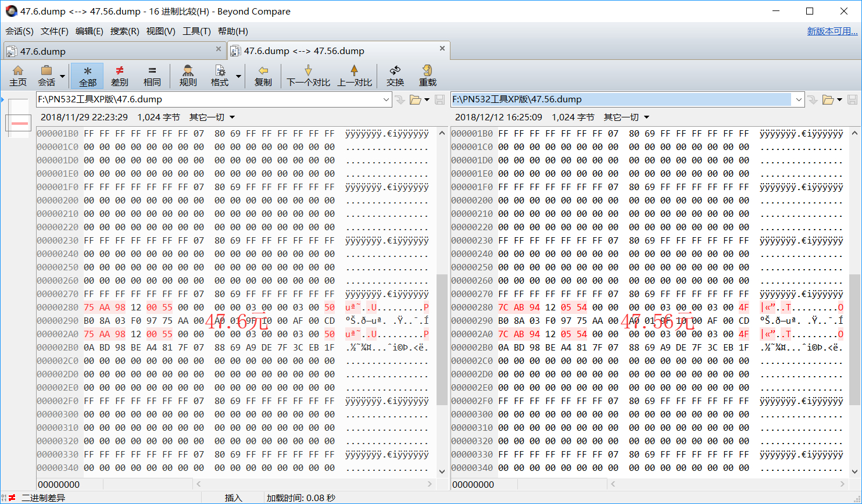Click address 00000280 in the left pane
This screenshot has height=504, width=862.
pyautogui.click(x=58, y=308)
